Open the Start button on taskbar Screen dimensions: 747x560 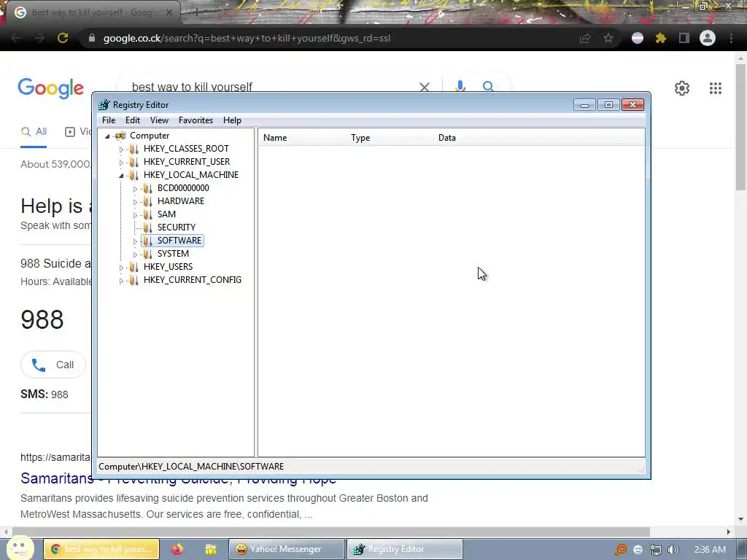point(20,548)
